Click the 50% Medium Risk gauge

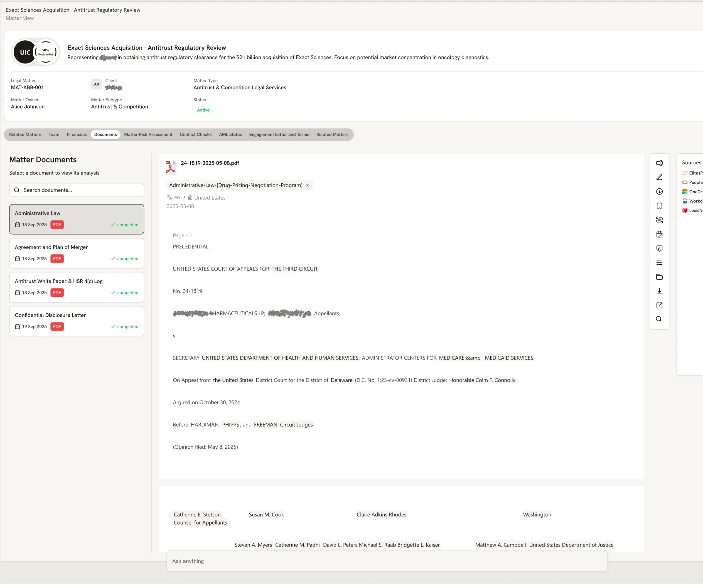click(46, 52)
